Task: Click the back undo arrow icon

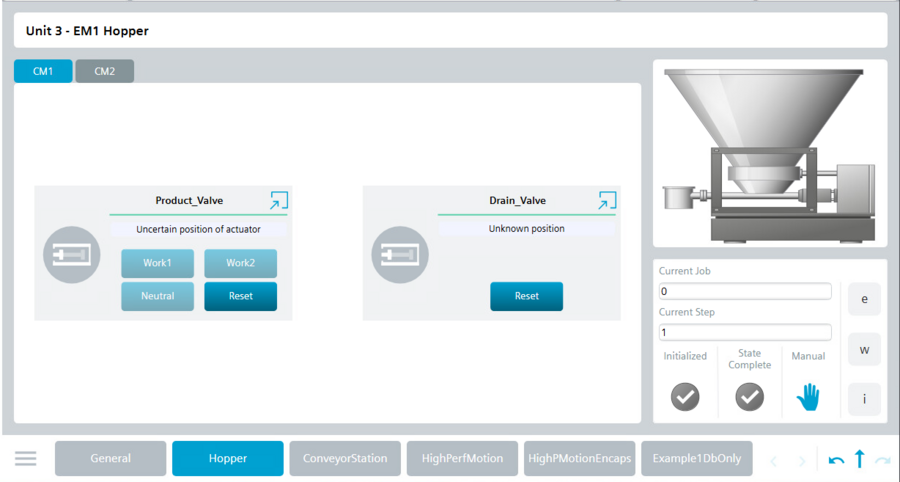Action: [836, 460]
